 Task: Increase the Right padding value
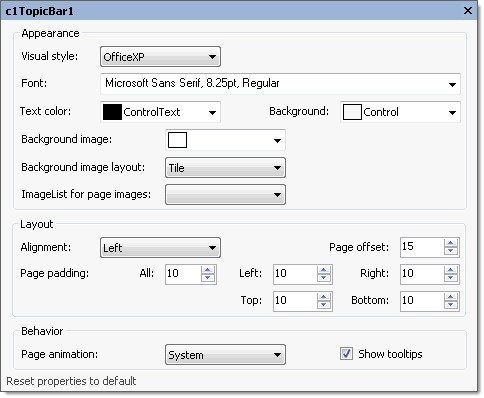(x=451, y=270)
